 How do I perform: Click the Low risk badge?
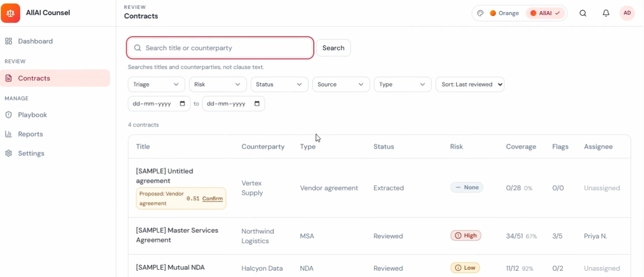pyautogui.click(x=465, y=268)
